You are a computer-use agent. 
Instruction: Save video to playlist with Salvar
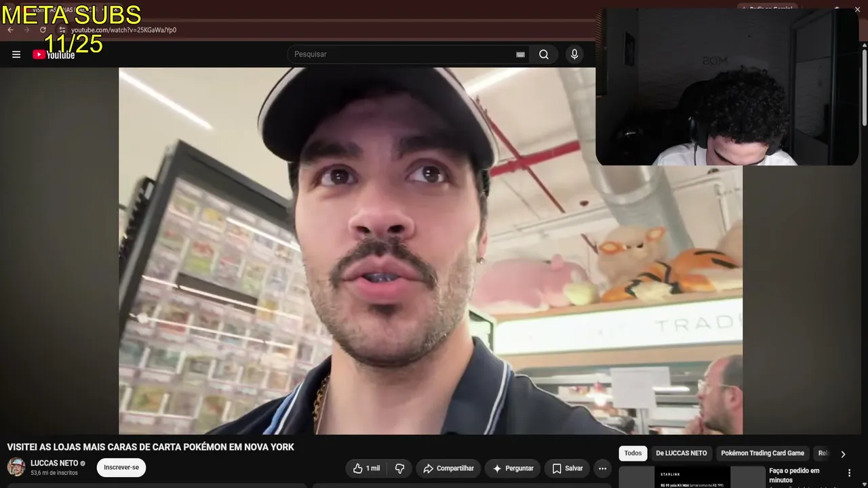pyautogui.click(x=567, y=468)
